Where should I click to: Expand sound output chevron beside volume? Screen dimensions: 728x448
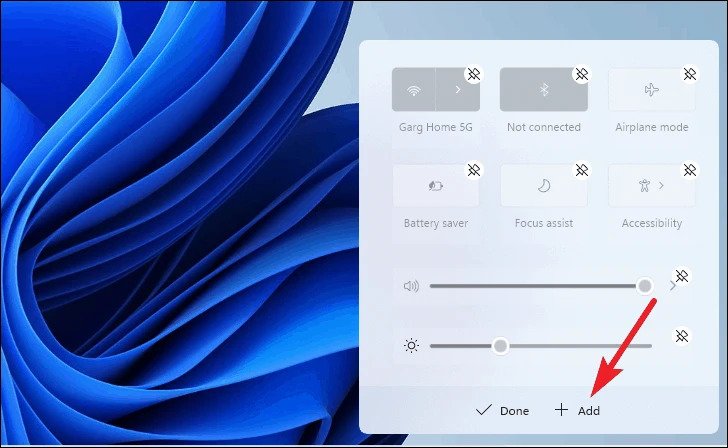[672, 286]
